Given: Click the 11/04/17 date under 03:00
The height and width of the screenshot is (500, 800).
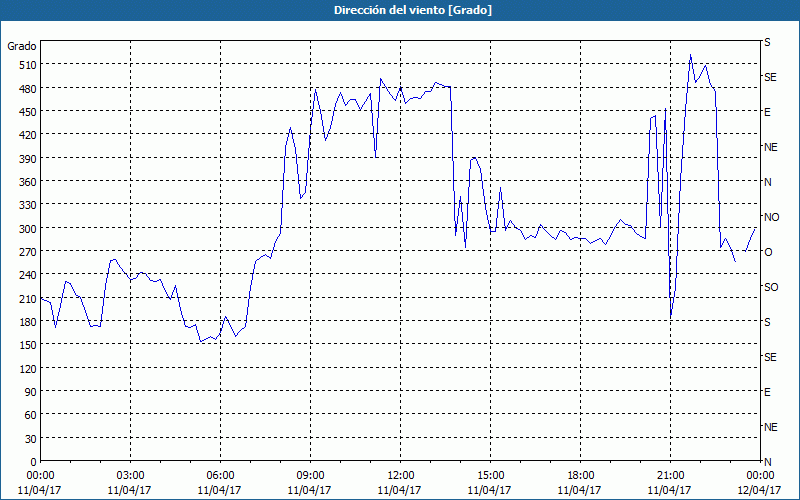Looking at the screenshot, I should 130,490.
